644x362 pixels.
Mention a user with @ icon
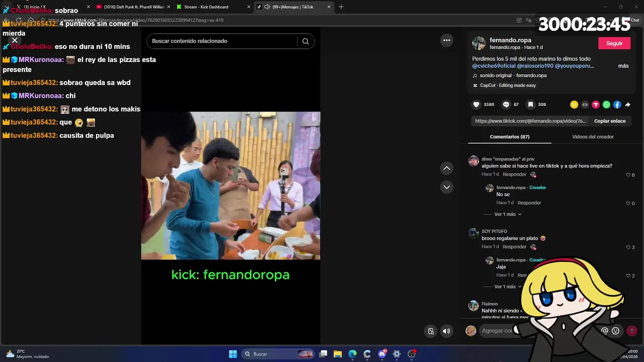click(x=605, y=331)
